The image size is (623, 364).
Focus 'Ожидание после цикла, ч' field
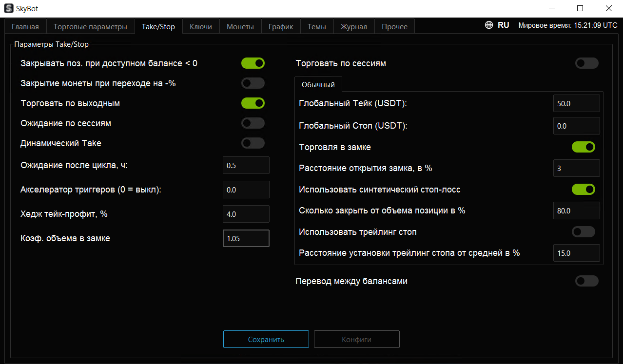tap(246, 166)
